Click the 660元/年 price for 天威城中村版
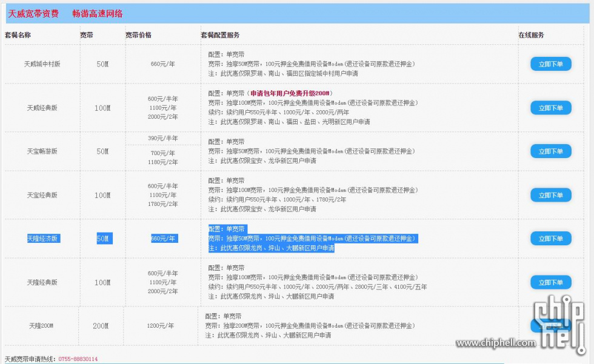Screen dimensions: 594x364 [x=163, y=64]
